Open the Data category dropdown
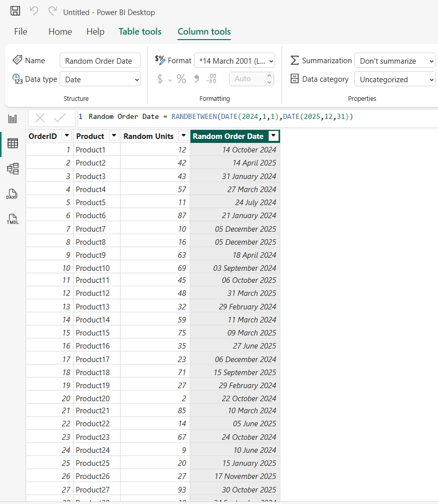Screen dimensions: 438x504 pos(395,79)
